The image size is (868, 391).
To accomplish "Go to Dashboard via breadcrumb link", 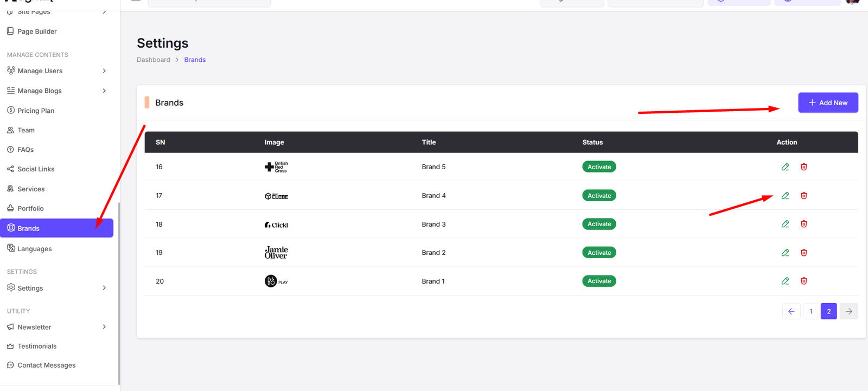I will [154, 60].
